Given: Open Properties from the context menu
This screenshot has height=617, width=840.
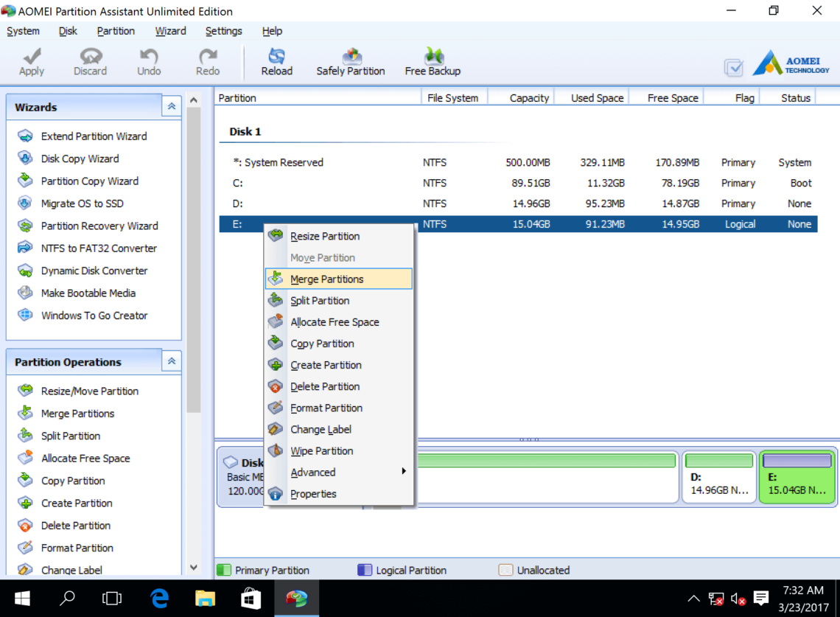Looking at the screenshot, I should [339, 494].
